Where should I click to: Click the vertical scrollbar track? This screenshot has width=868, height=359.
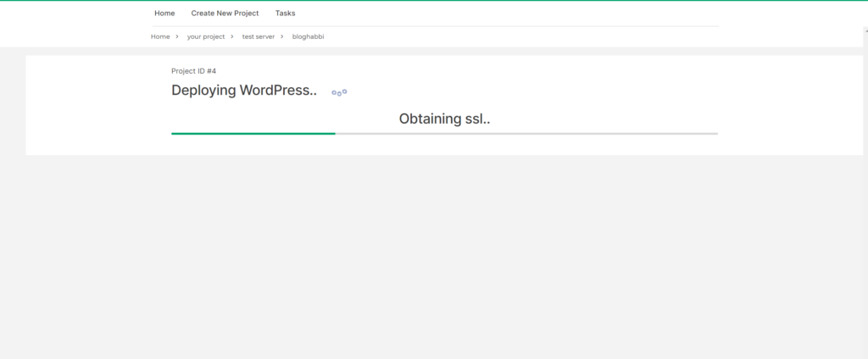click(865, 194)
